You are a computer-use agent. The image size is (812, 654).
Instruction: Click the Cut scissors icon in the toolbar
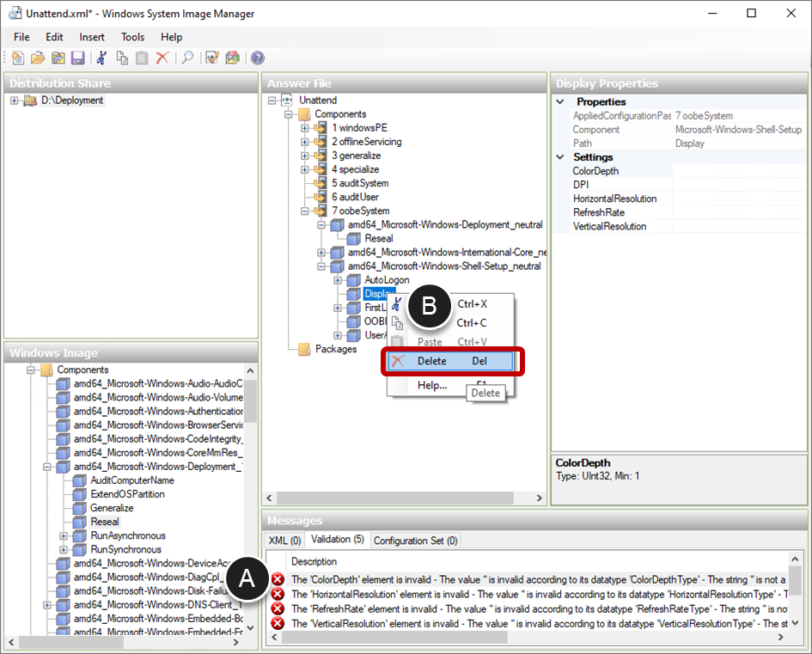click(x=101, y=58)
